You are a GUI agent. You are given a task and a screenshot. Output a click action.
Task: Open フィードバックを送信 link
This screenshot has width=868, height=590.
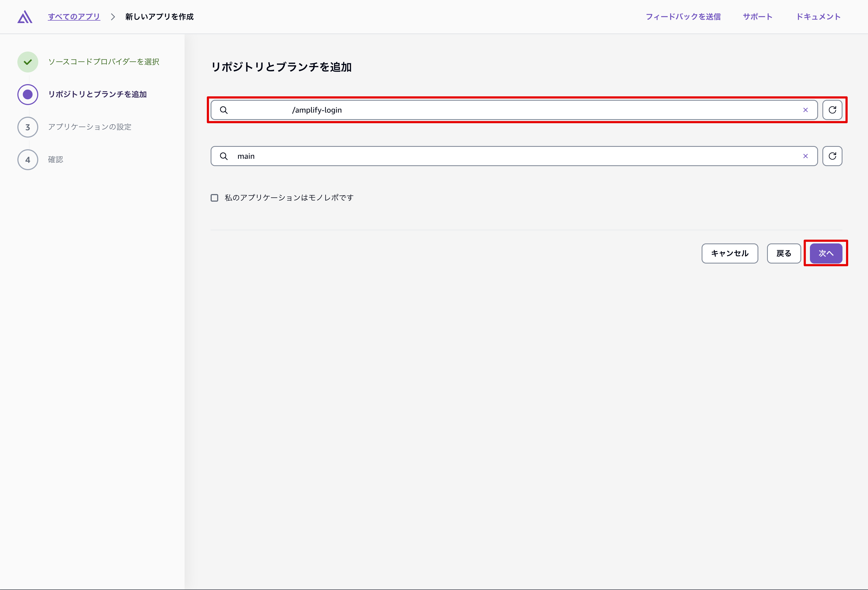[x=683, y=17]
